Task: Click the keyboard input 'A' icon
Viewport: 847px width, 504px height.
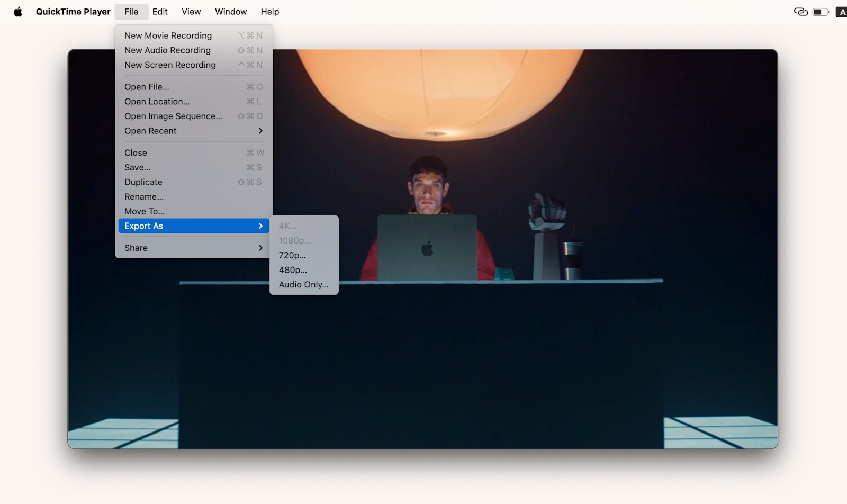Action: 841,11
